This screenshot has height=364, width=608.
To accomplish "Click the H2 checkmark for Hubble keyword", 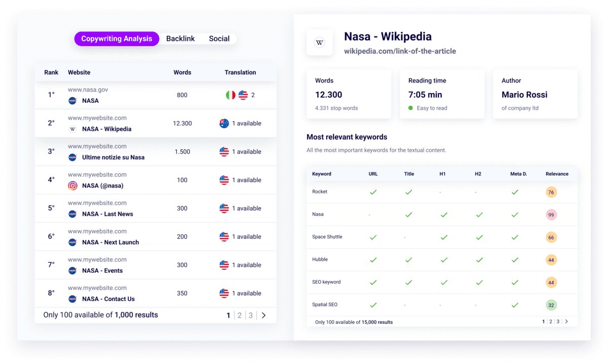I will 479,260.
